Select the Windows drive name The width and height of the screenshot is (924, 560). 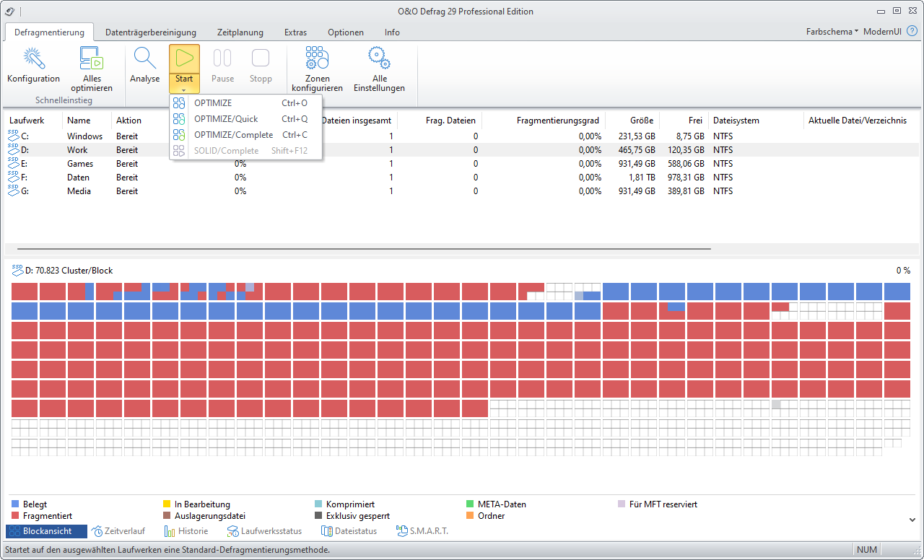85,136
